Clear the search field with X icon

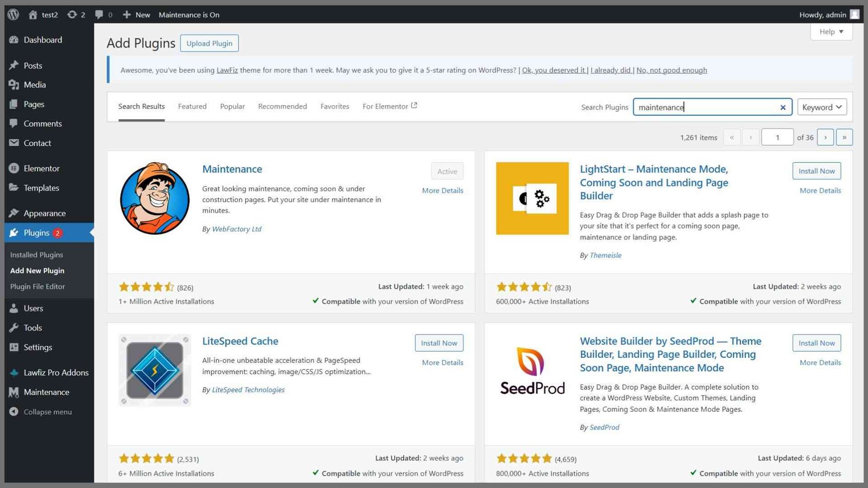click(x=783, y=107)
